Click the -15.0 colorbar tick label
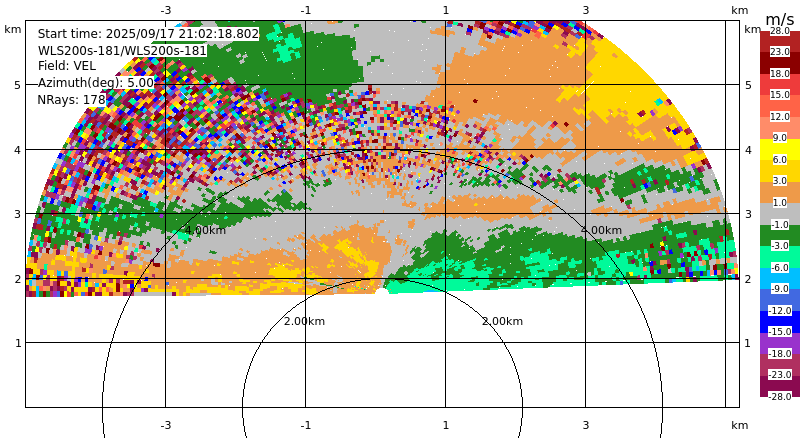The width and height of the screenshot is (800, 438). coord(780,331)
